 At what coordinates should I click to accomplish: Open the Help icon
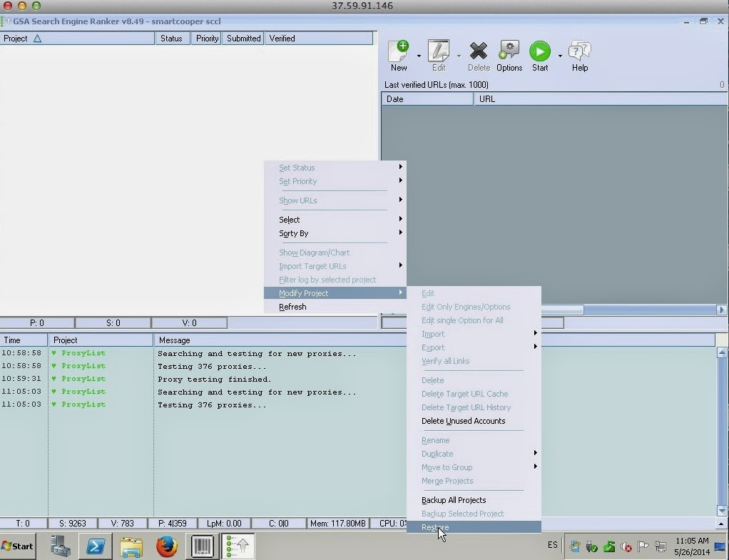[579, 51]
